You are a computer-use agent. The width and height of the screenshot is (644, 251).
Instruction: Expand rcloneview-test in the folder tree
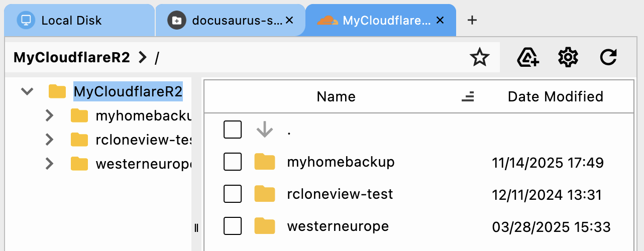(49, 140)
